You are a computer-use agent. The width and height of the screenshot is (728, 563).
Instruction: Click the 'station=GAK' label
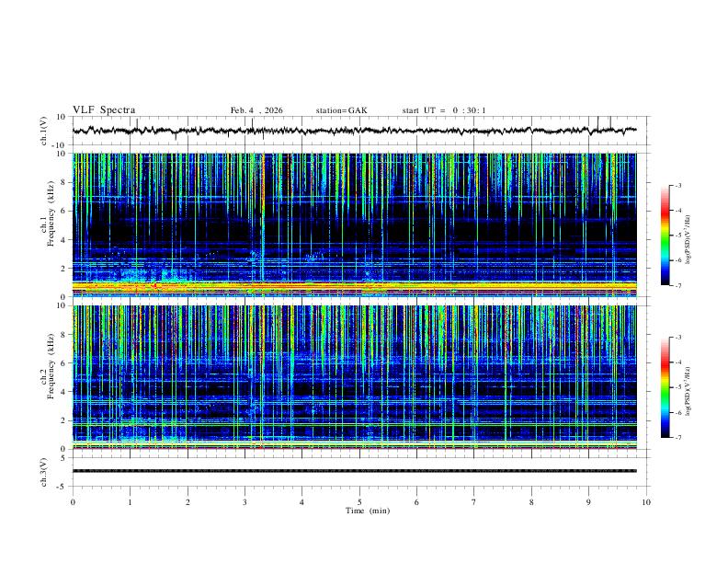[341, 110]
